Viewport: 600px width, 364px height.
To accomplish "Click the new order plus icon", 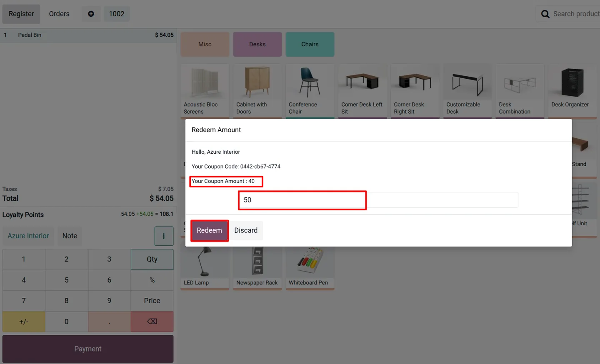I will [x=91, y=14].
